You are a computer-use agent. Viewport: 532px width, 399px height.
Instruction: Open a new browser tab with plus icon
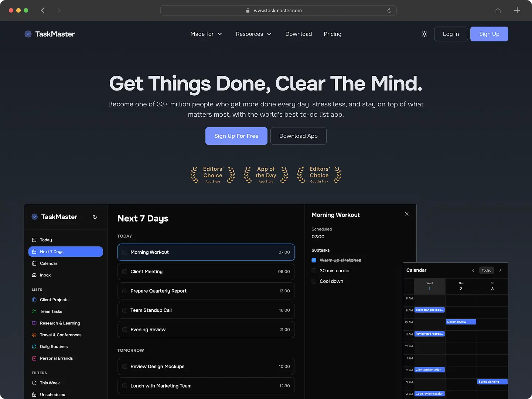(517, 10)
